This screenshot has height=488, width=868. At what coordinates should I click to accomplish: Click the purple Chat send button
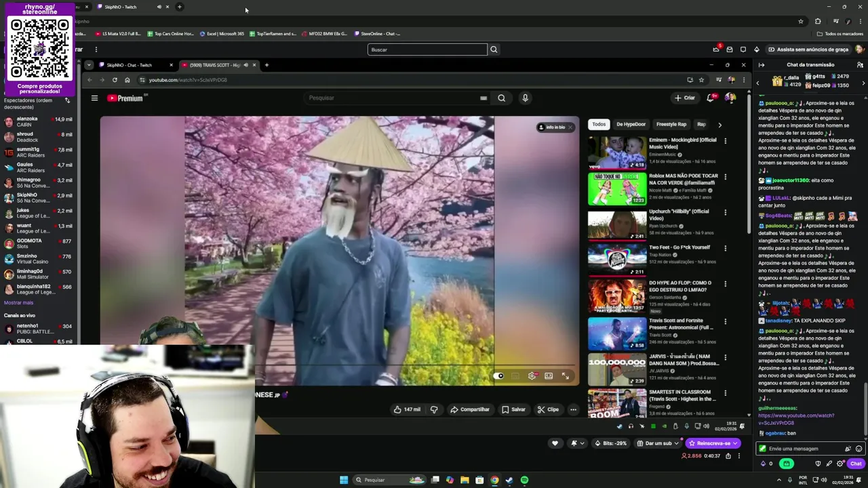(856, 464)
